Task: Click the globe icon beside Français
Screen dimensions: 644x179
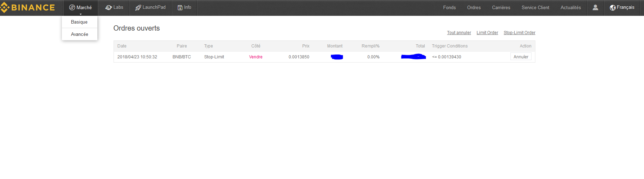Action: tap(612, 8)
